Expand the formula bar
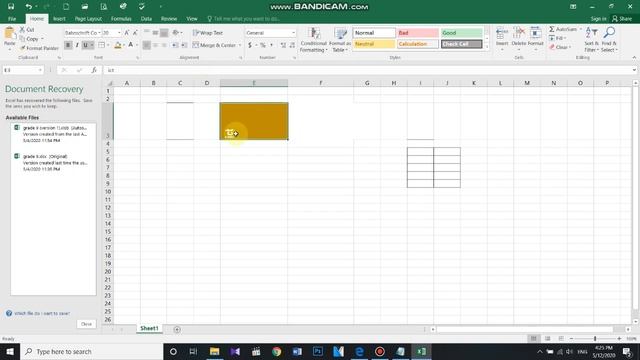 634,70
